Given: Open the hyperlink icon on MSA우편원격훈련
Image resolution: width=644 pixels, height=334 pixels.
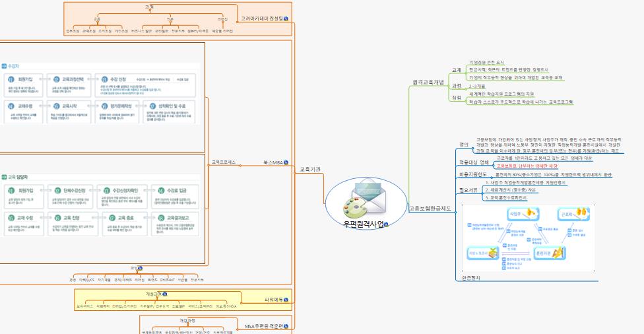Looking at the screenshot, I should click(x=288, y=326).
